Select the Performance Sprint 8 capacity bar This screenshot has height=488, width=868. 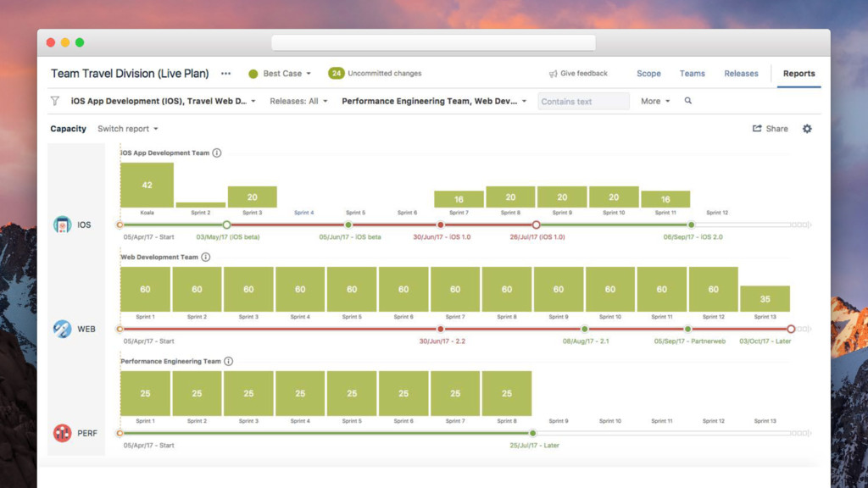pos(507,393)
